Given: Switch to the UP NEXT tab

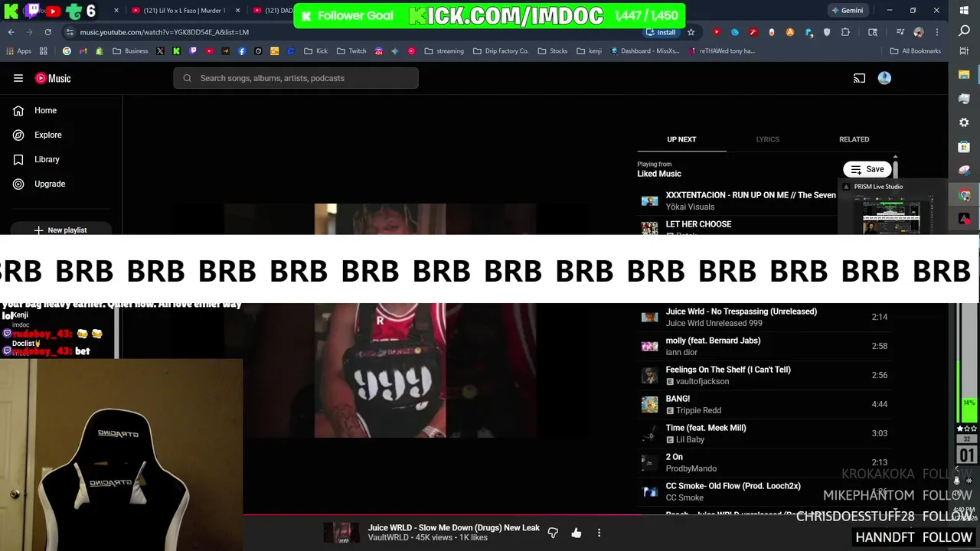Looking at the screenshot, I should pyautogui.click(x=681, y=139).
